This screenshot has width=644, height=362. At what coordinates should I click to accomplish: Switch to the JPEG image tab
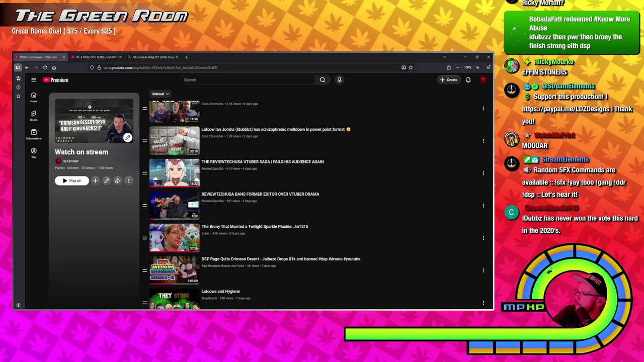[x=153, y=57]
